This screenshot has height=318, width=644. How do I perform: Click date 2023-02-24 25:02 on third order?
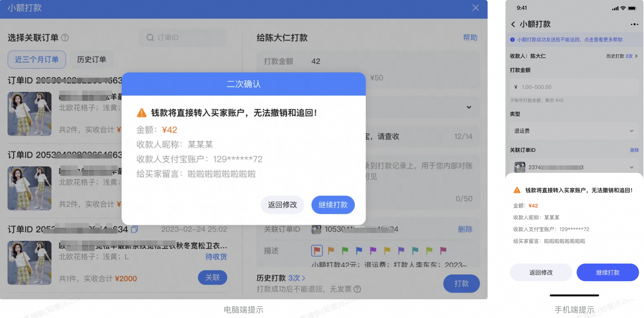point(194,229)
